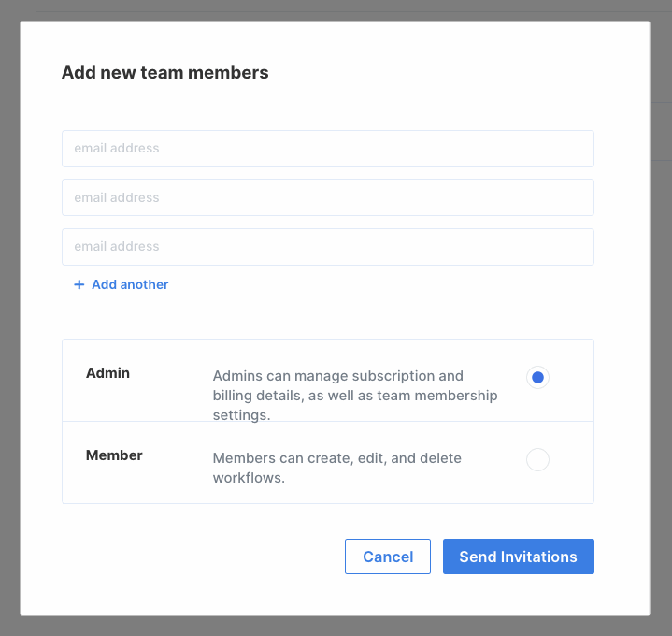The image size is (672, 636).
Task: Click the word "settings." in Admin description
Action: 241,415
